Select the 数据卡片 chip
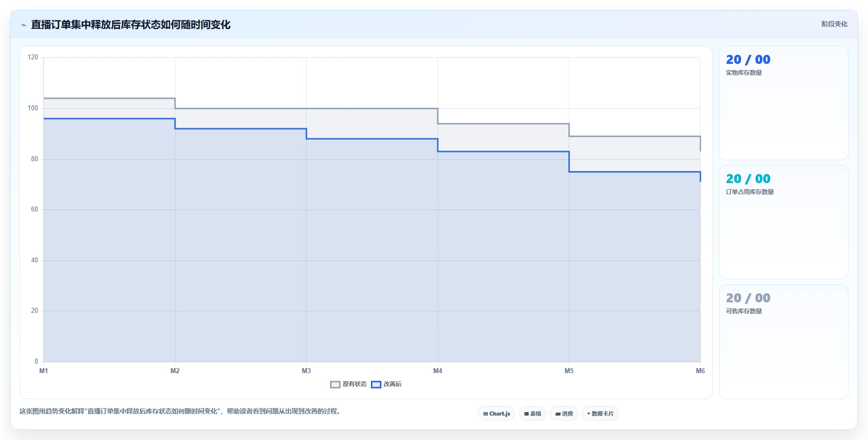868x440 pixels. point(600,414)
